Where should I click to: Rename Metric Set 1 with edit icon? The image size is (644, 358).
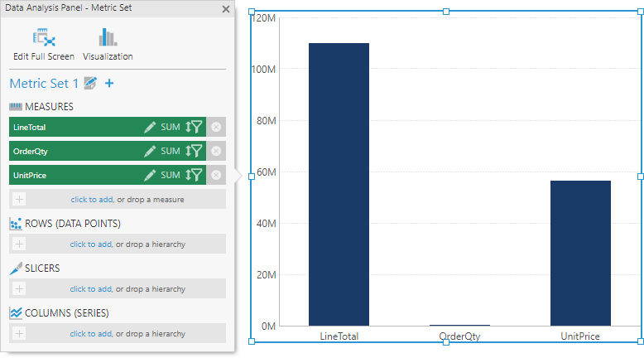pos(91,84)
